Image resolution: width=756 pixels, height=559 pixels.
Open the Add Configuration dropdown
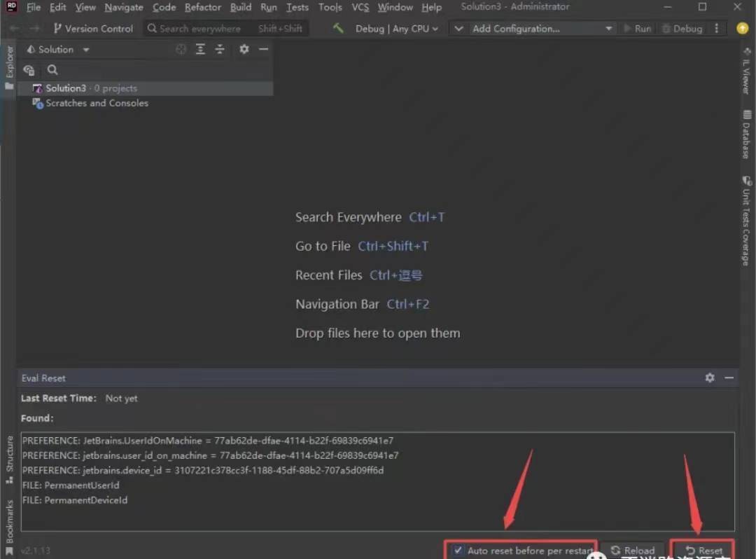[x=542, y=29]
